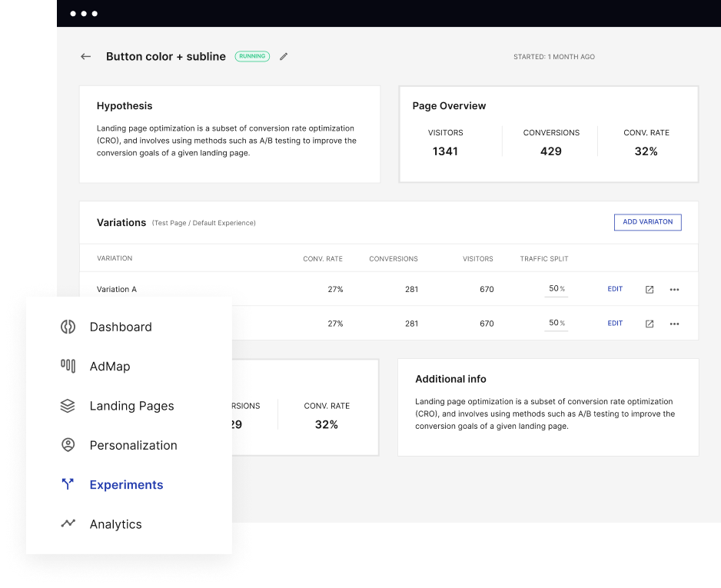Select Landing Pages in the navigation menu
Image resolution: width=721 pixels, height=588 pixels.
[x=131, y=405]
